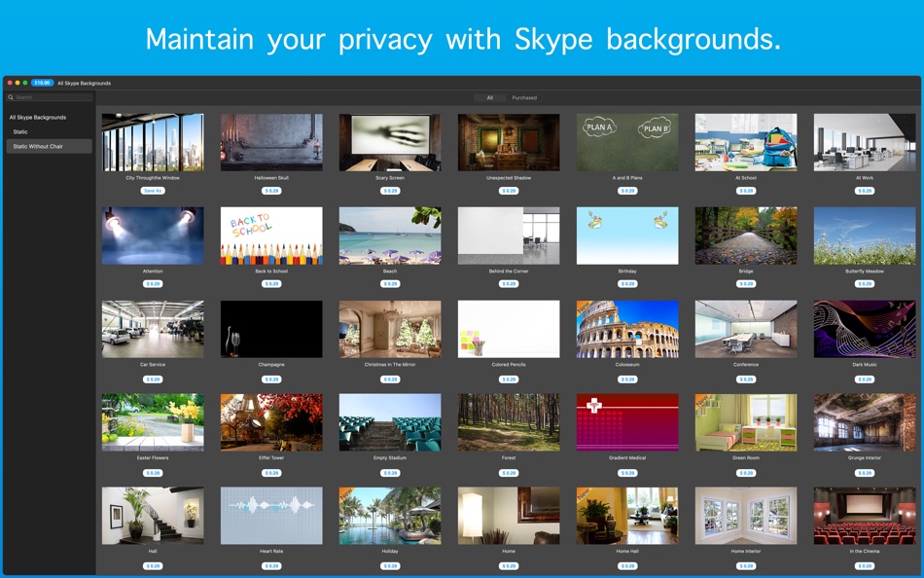Focus the Search input field
The width and height of the screenshot is (924, 578).
50,97
